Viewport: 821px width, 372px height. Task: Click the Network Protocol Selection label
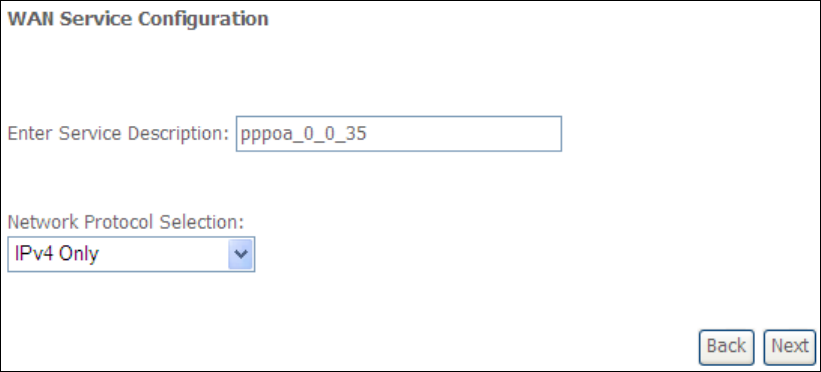[126, 223]
